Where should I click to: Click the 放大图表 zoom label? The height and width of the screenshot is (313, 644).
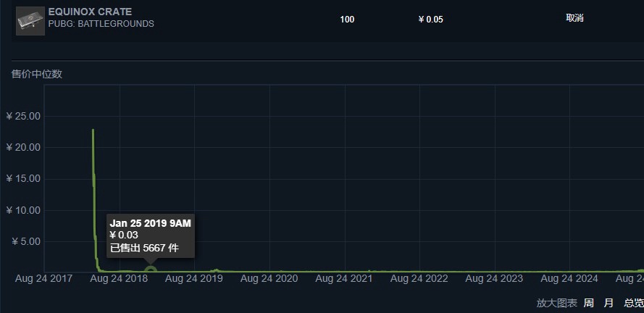[557, 303]
